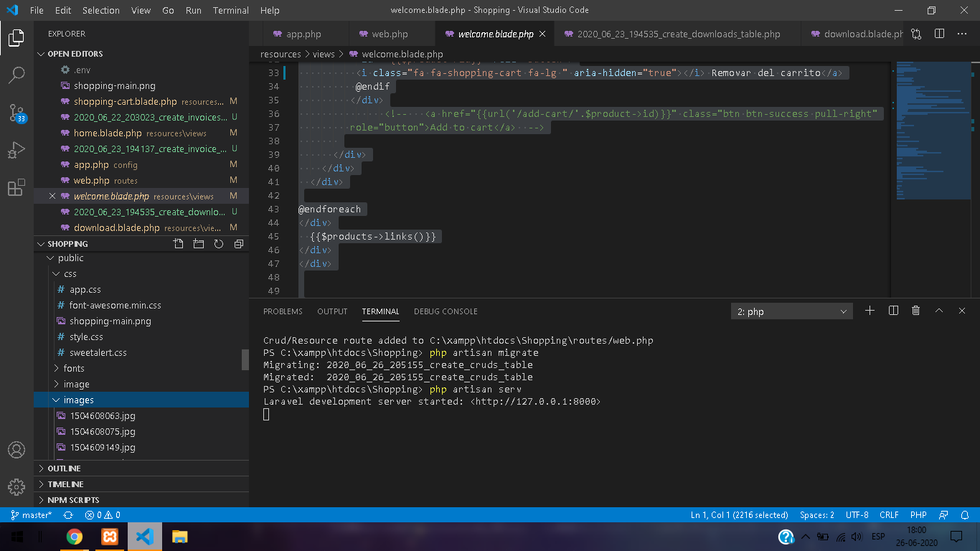Open the Search view in activity bar
980x551 pixels.
pos(16,75)
